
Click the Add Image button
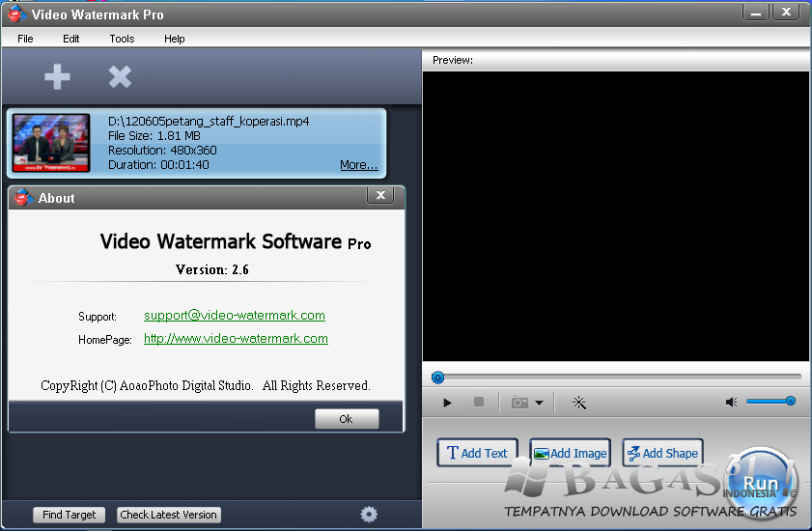(x=571, y=453)
